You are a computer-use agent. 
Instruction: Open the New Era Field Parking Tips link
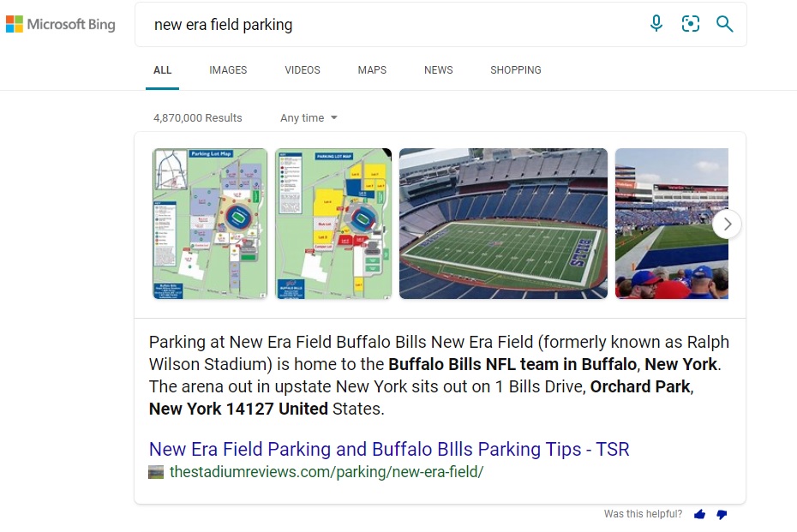tap(389, 449)
